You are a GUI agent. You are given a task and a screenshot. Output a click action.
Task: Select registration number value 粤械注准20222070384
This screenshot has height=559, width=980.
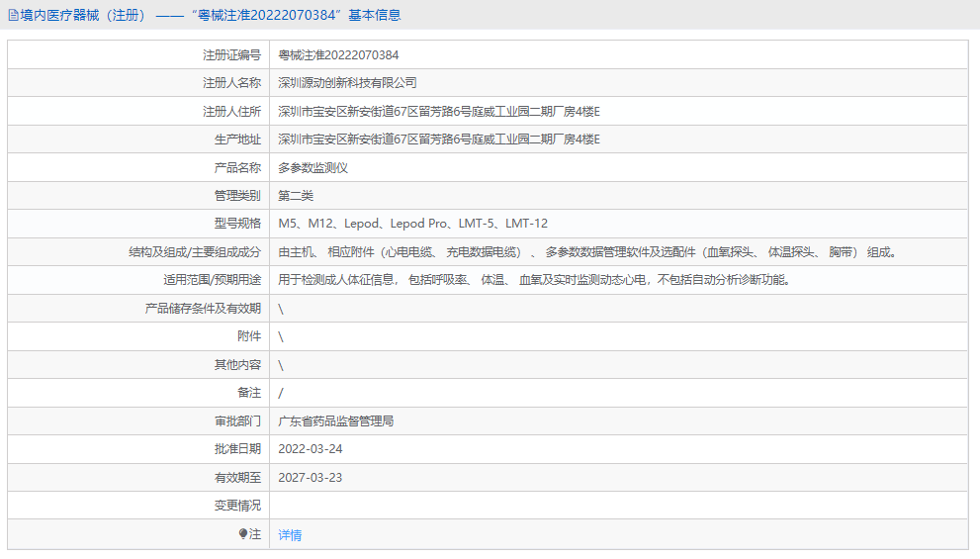(x=338, y=55)
